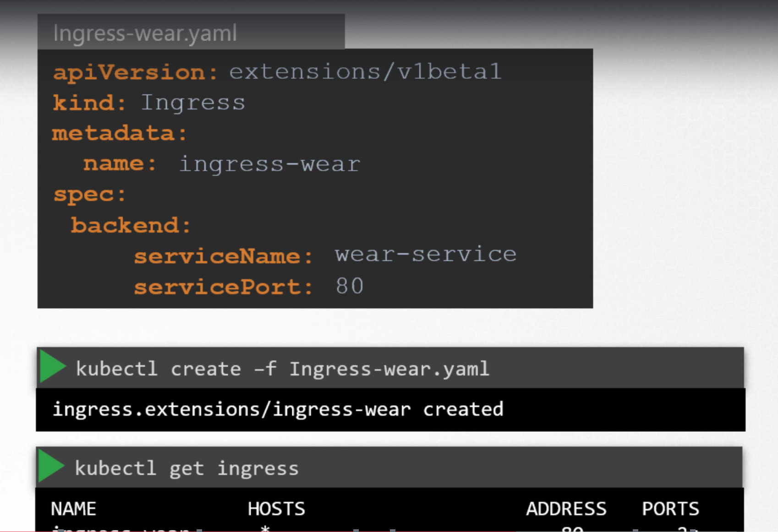Click the 'name:' key under metadata

tap(120, 163)
